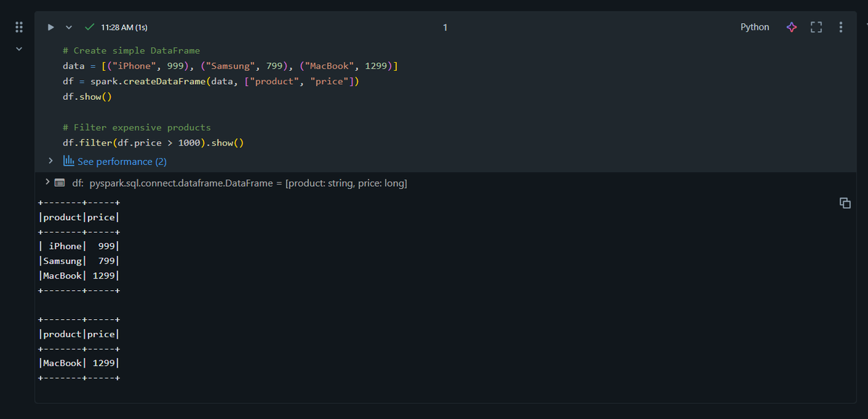This screenshot has height=419, width=868.
Task: Click the run time text 11:28 AM (1s)
Action: pyautogui.click(x=124, y=27)
